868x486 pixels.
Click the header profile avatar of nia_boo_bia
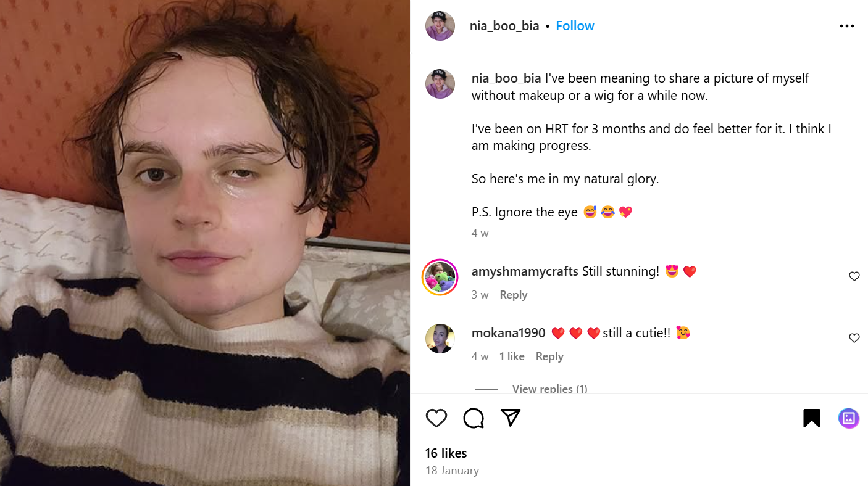point(440,26)
